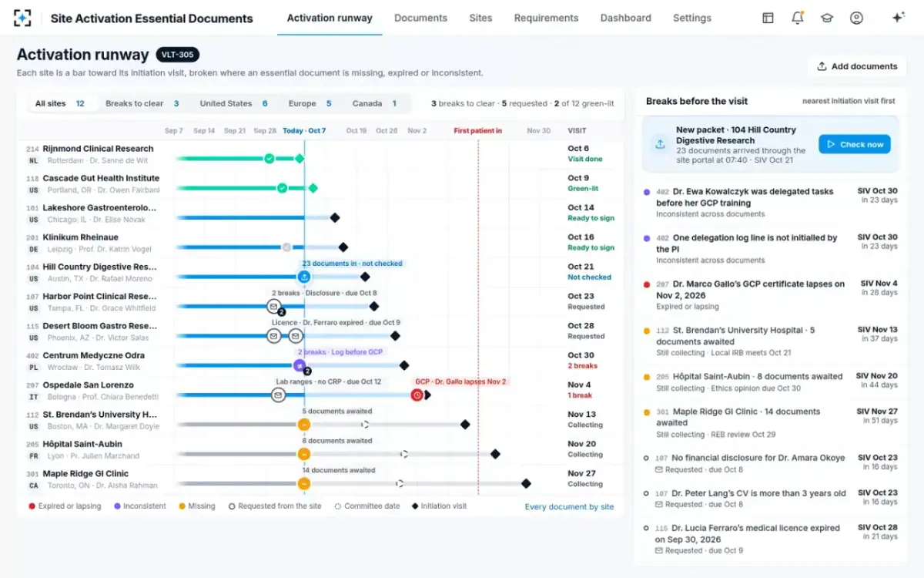Click second envelope marker on Desert Bloom bar
The image size is (924, 578).
click(296, 336)
